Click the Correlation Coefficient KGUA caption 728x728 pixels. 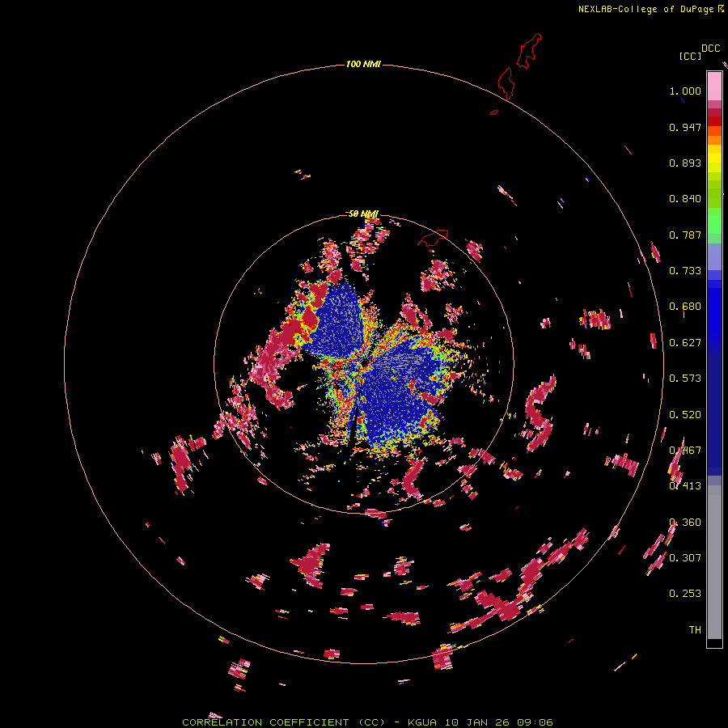(x=368, y=722)
